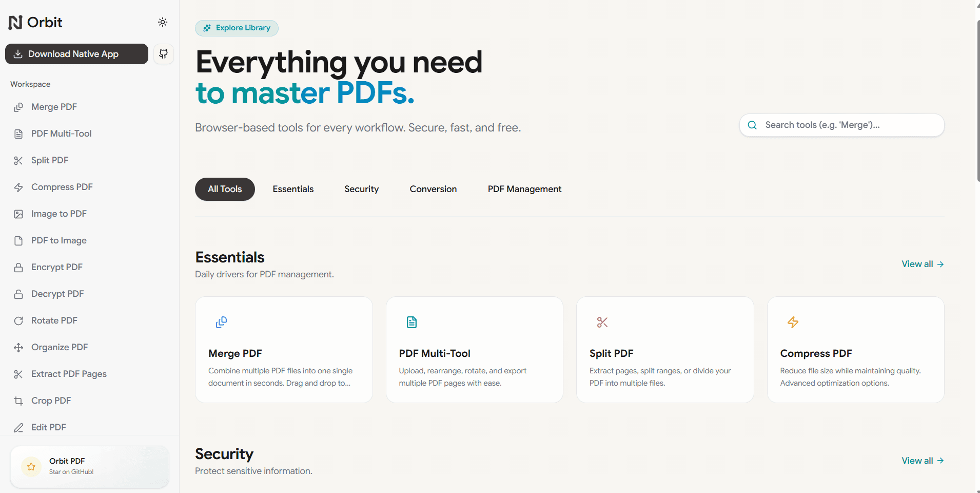
Task: Click the Download Native App button
Action: 76,54
